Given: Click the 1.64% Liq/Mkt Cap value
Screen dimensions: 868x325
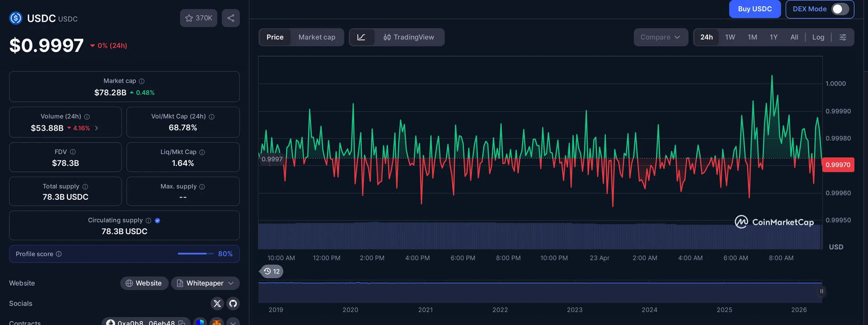Looking at the screenshot, I should pos(183,163).
